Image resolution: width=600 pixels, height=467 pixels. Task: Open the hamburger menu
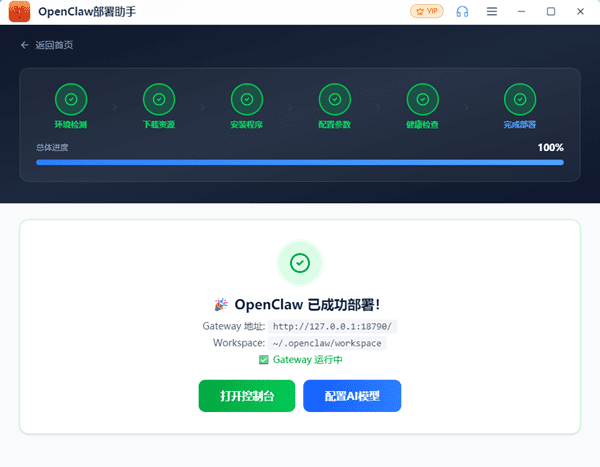[491, 12]
